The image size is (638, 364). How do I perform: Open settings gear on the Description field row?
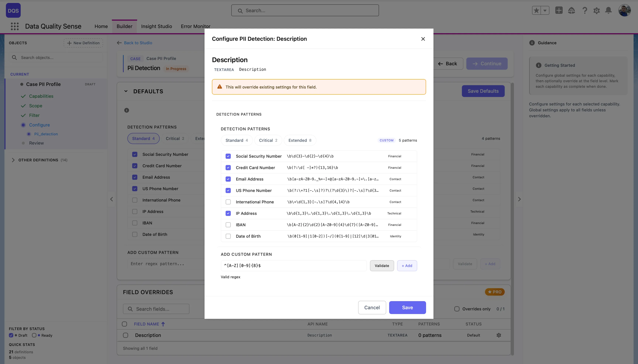(499, 335)
